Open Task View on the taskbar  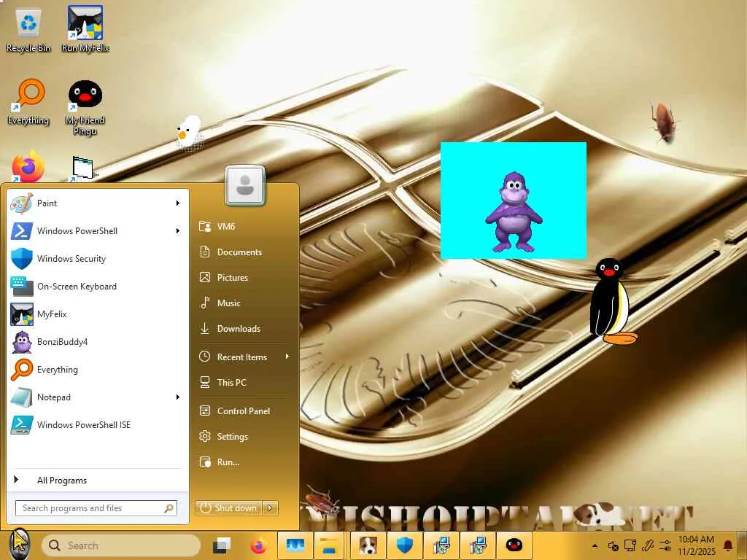pos(222,545)
